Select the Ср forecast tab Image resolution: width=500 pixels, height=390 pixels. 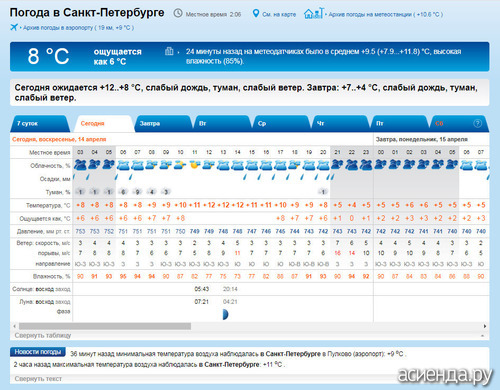coord(262,124)
